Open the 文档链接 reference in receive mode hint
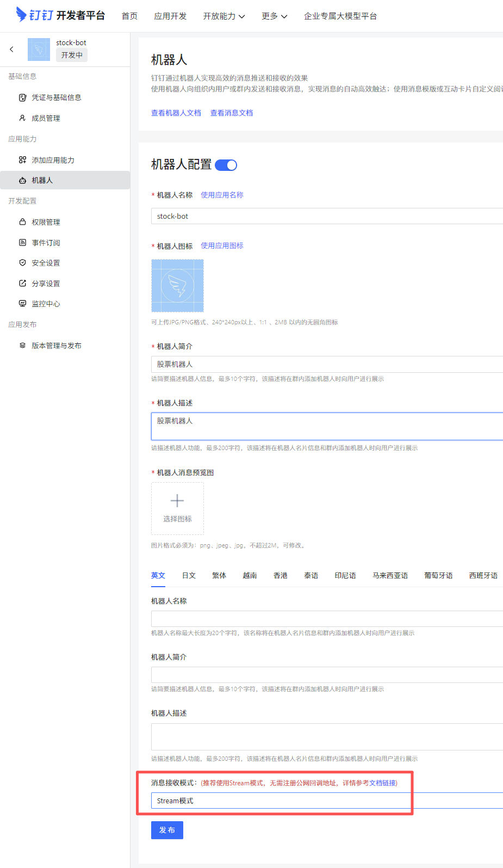The image size is (503, 868). pos(382,783)
